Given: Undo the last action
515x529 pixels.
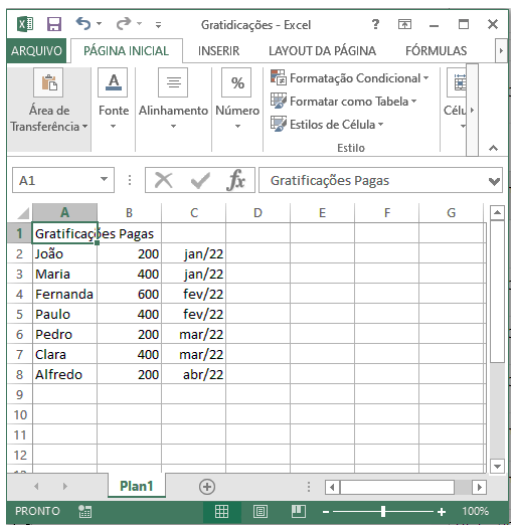Looking at the screenshot, I should click(83, 24).
